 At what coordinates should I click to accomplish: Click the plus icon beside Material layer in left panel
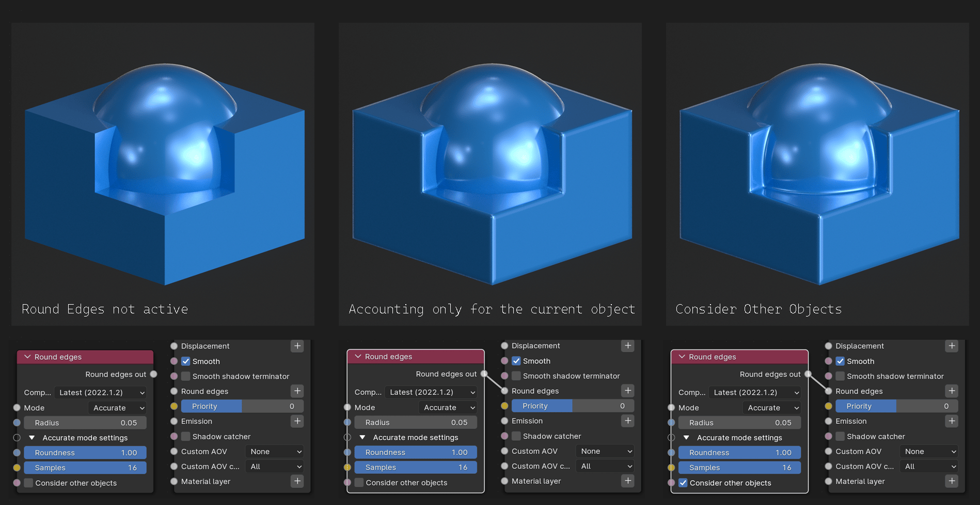(x=297, y=481)
